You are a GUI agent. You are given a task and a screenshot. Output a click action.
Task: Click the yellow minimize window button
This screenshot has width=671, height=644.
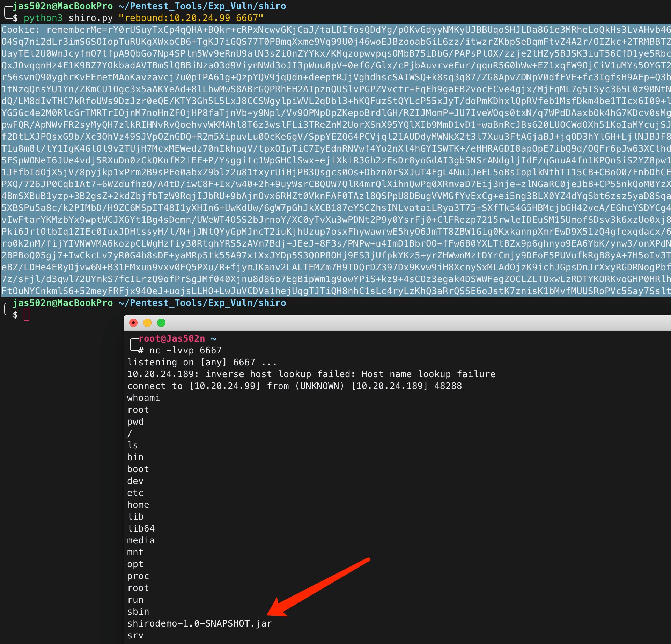point(147,323)
